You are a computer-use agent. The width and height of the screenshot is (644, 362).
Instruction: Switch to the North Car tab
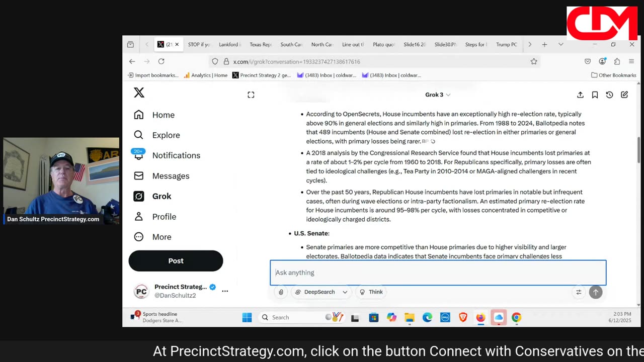click(322, 45)
